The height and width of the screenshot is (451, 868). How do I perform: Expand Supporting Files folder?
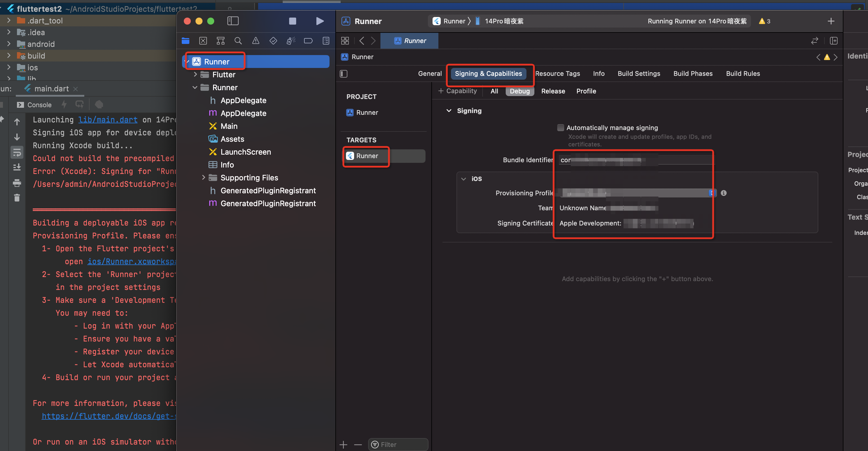point(203,177)
